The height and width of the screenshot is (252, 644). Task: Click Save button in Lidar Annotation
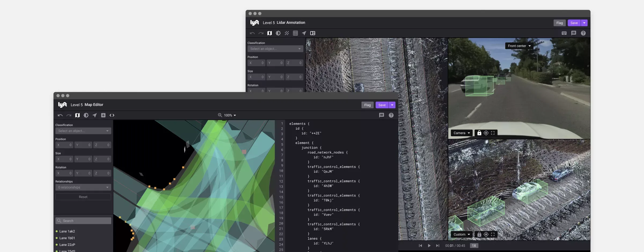[x=574, y=23]
